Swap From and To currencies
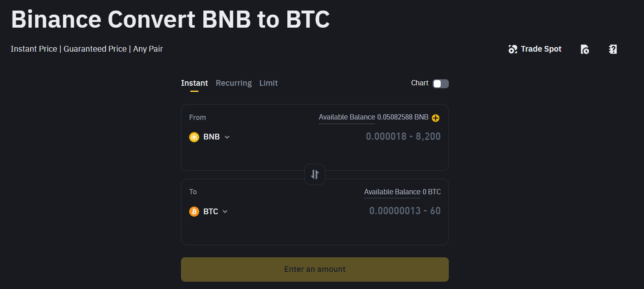This screenshot has width=644, height=289. click(315, 174)
